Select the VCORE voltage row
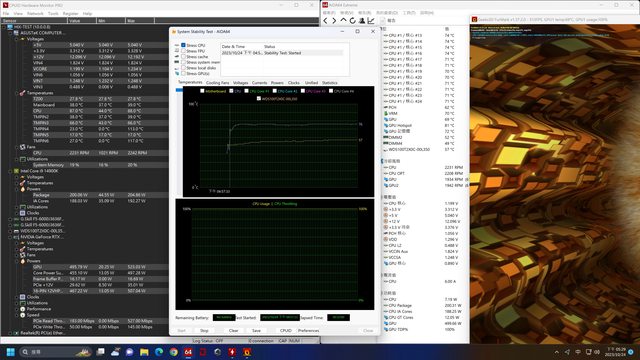 click(x=100, y=69)
